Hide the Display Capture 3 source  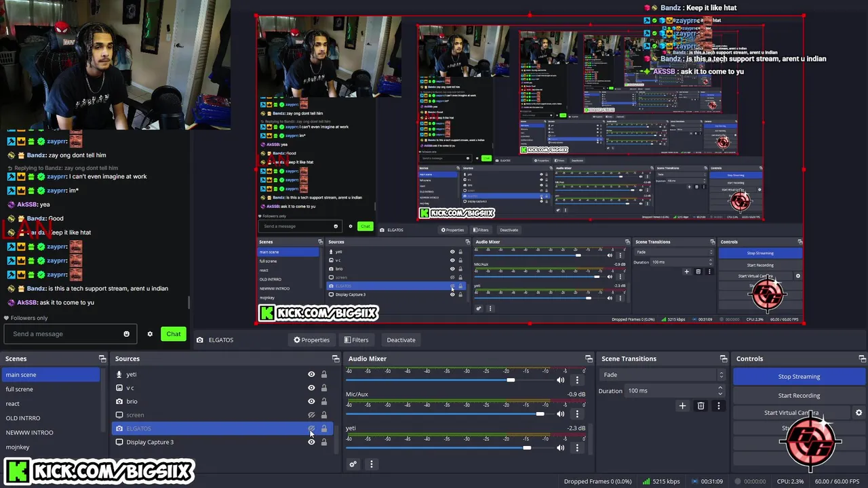[x=311, y=442]
